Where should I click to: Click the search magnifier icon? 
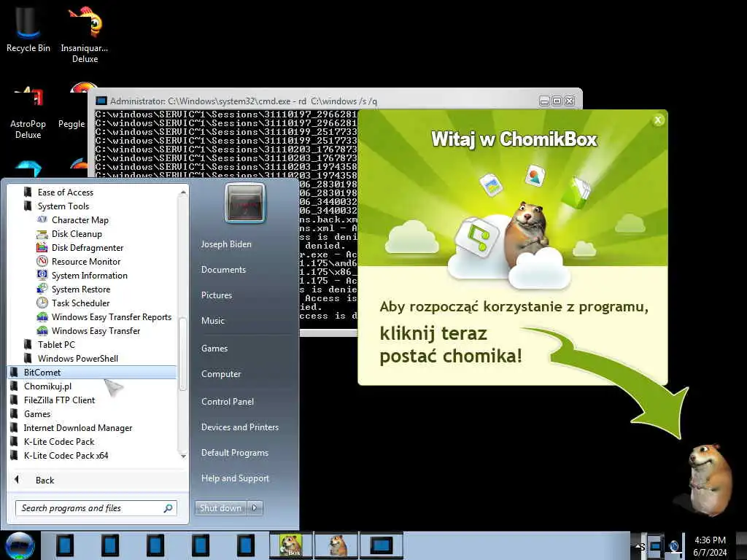(168, 508)
